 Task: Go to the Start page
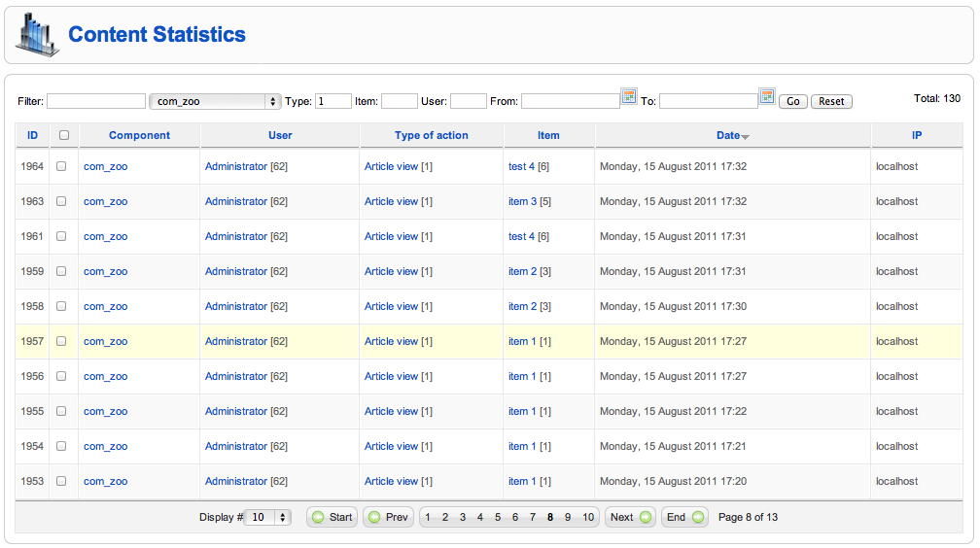(332, 517)
